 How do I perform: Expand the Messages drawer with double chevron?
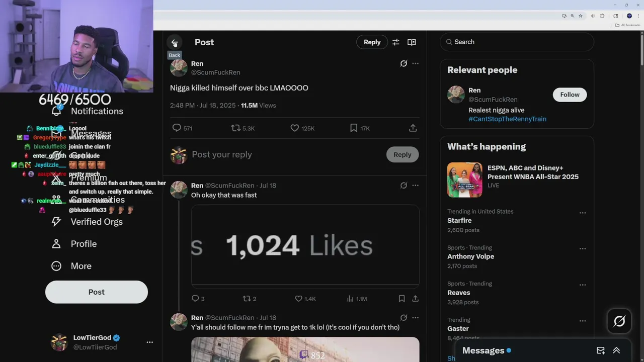(616, 350)
